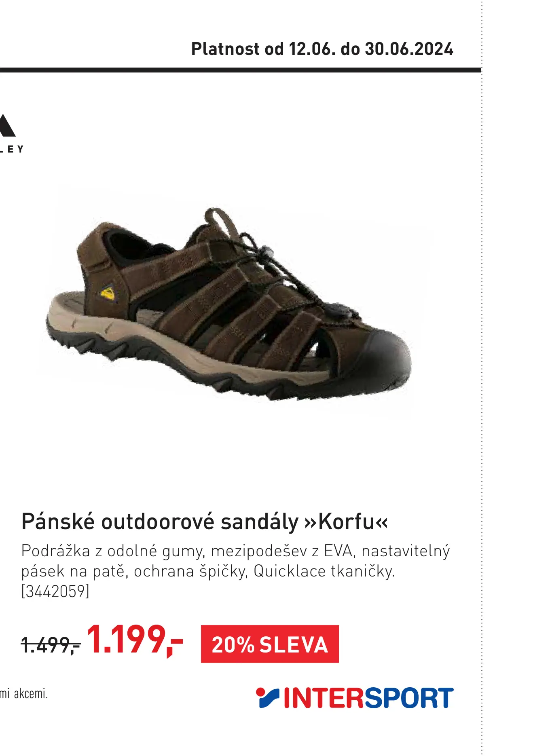
Task: Click the article number [3442059]
Action: 55,591
